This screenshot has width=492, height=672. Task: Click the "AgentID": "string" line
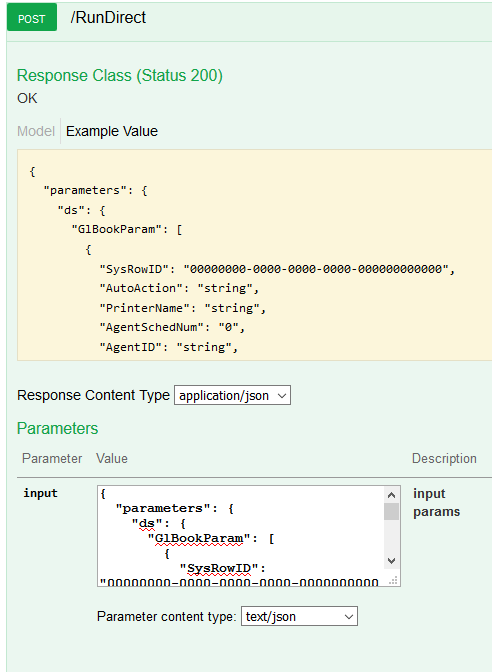[x=169, y=347]
